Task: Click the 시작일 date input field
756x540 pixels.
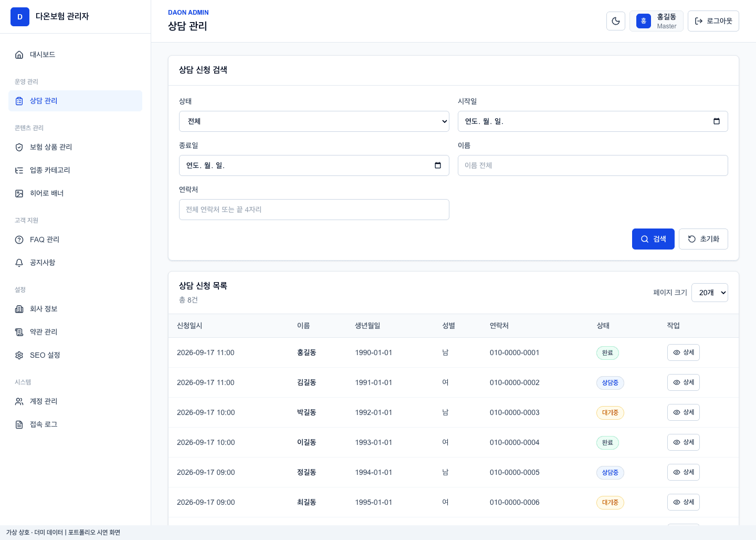Action: (593, 121)
